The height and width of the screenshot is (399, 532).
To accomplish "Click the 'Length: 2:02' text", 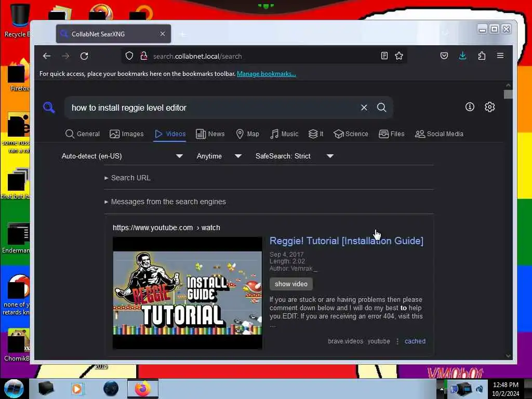I will pos(287,261).
